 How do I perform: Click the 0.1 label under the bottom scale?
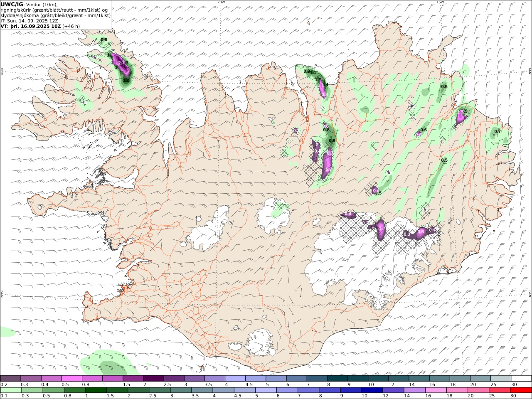tap(3, 396)
